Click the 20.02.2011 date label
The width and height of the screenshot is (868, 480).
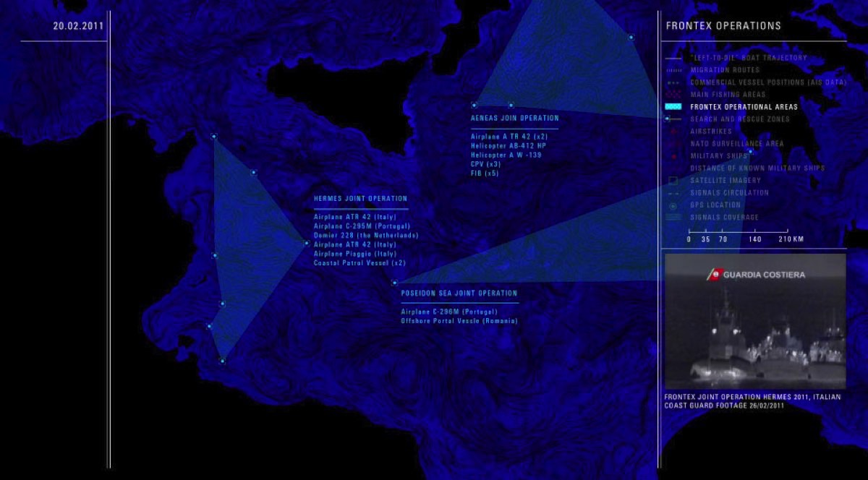coord(78,26)
